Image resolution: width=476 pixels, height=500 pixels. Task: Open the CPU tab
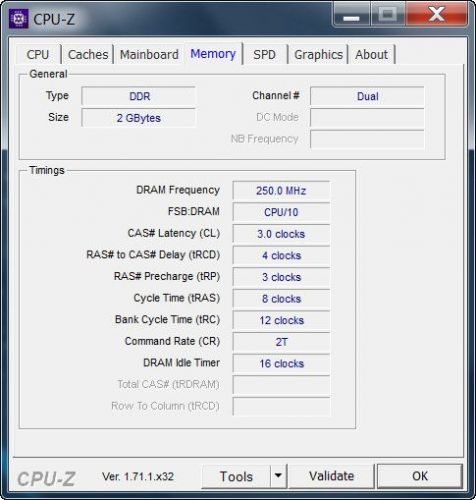coord(38,54)
